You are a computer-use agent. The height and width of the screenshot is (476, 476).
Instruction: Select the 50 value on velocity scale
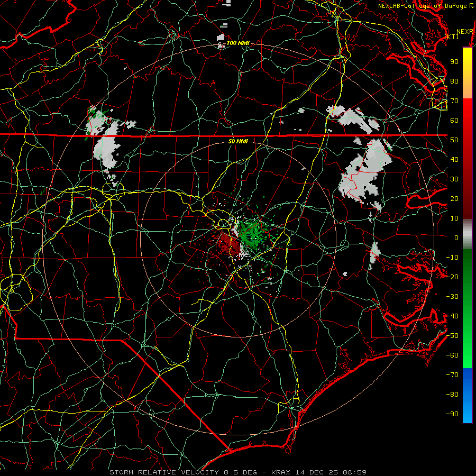pyautogui.click(x=454, y=140)
